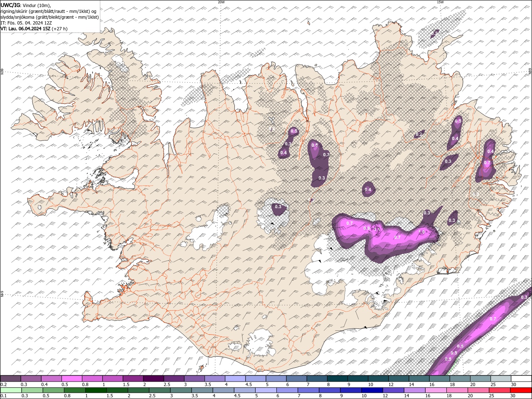Click the violet 12–14 swatch in bottom legend row
The width and height of the screenshot is (532, 399).
pos(393,390)
